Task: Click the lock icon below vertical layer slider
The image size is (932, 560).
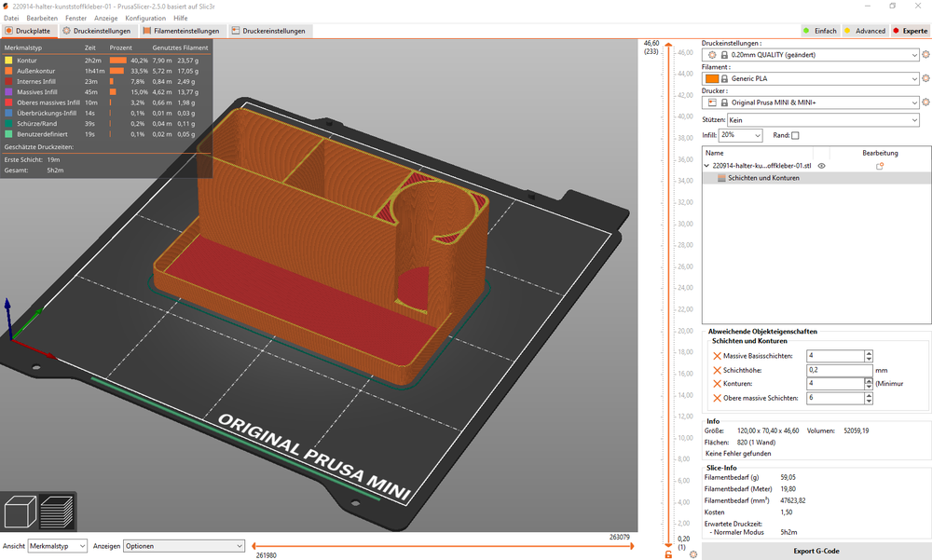Action: (667, 554)
